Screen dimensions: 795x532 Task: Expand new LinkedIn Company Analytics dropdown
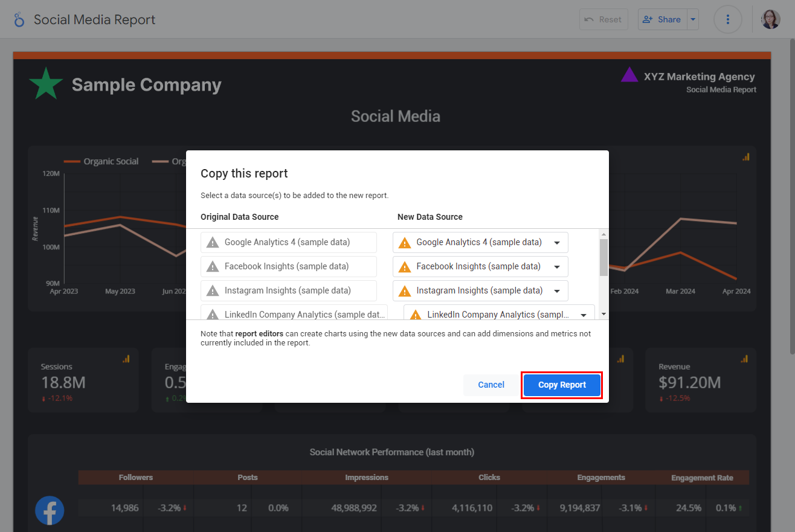[x=584, y=315]
